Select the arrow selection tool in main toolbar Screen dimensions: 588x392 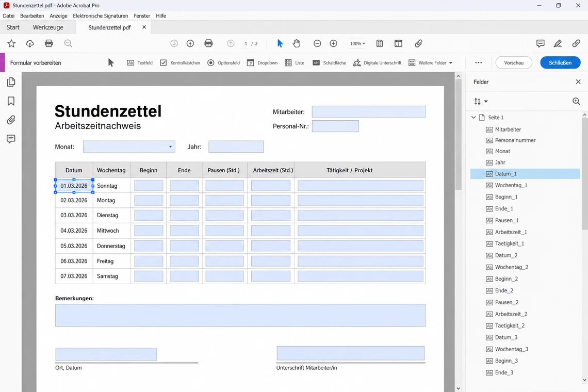pyautogui.click(x=280, y=43)
